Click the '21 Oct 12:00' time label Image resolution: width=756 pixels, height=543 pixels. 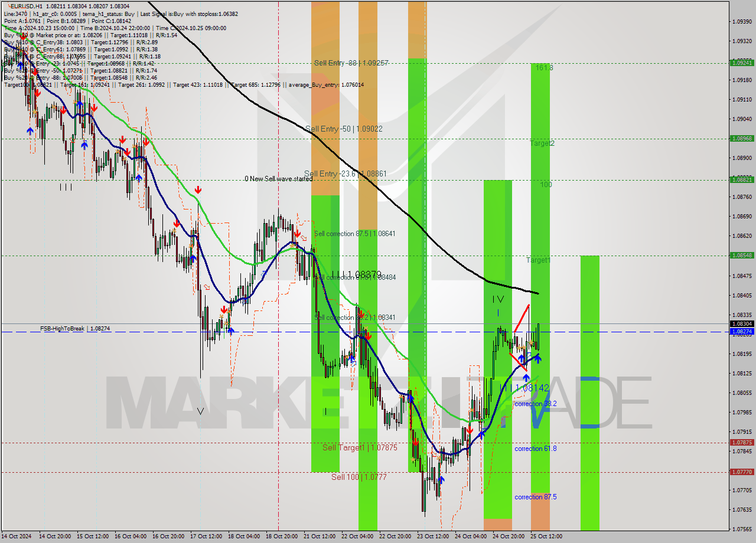tap(319, 537)
